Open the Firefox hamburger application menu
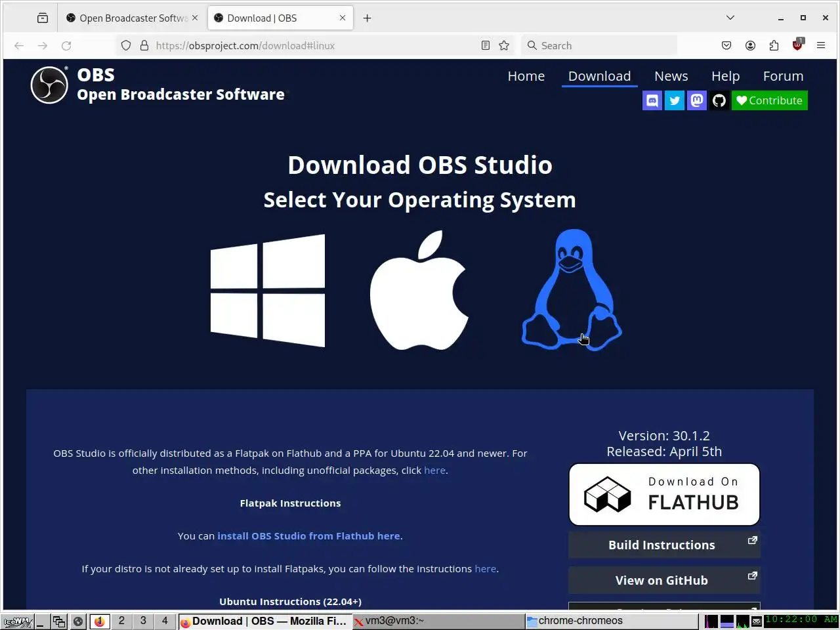The height and width of the screenshot is (630, 840). click(x=821, y=45)
